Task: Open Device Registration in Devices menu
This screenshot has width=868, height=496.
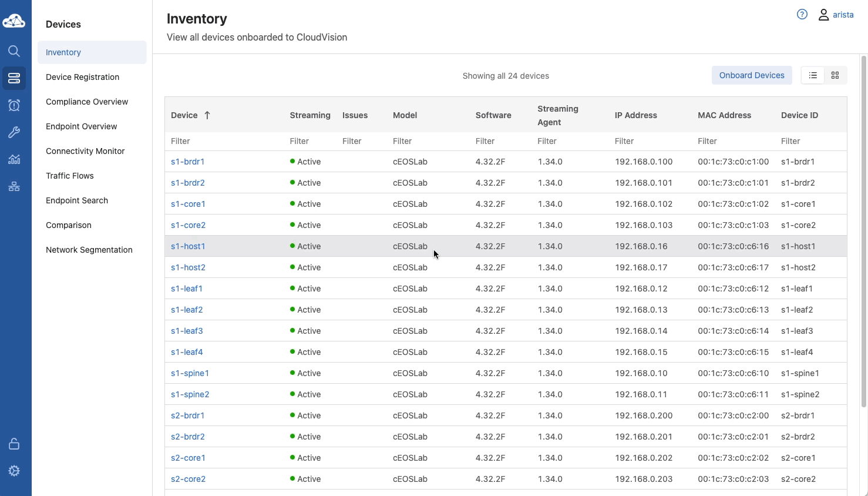Action: click(82, 77)
